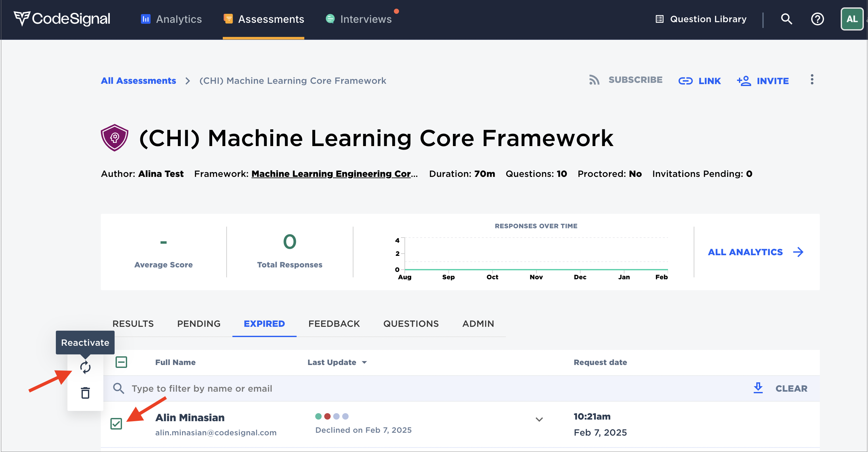Click the Analytics bar chart icon

[145, 19]
